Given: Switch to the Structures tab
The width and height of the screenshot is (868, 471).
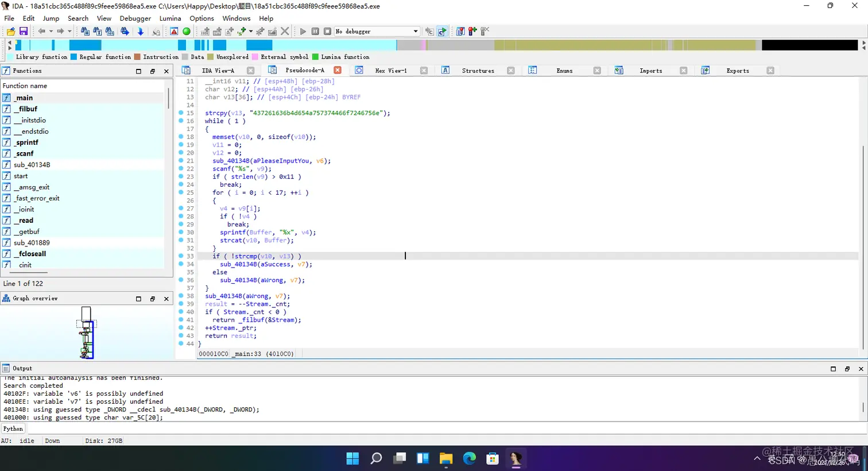Looking at the screenshot, I should coord(478,71).
